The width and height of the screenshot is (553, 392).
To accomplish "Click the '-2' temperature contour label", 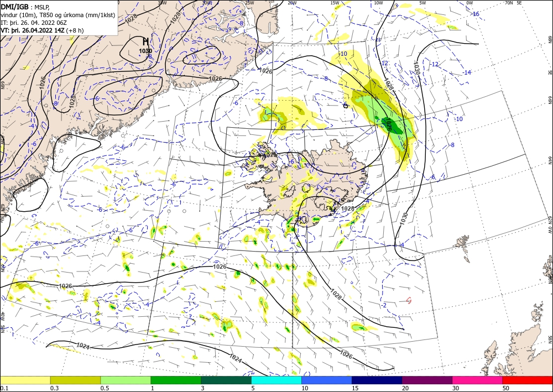I will (384, 305).
